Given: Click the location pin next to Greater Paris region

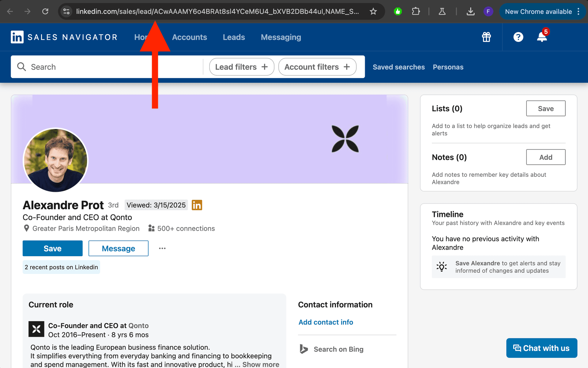Looking at the screenshot, I should [26, 228].
